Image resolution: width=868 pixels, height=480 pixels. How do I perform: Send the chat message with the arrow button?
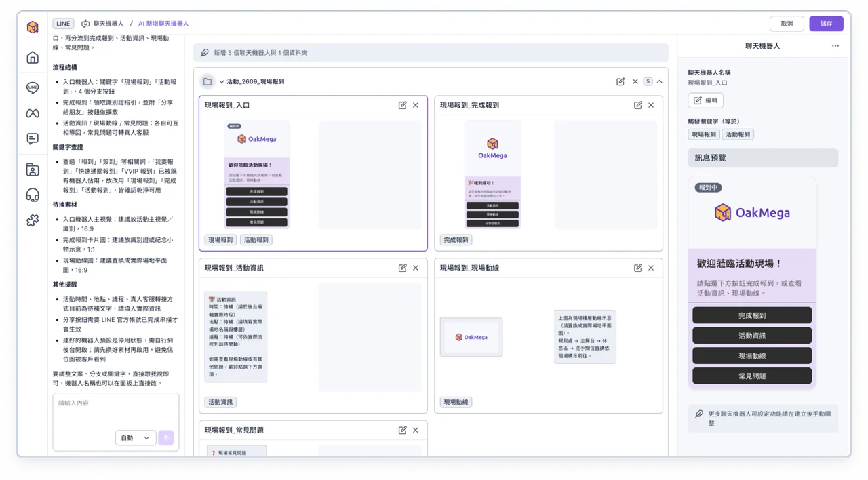166,438
